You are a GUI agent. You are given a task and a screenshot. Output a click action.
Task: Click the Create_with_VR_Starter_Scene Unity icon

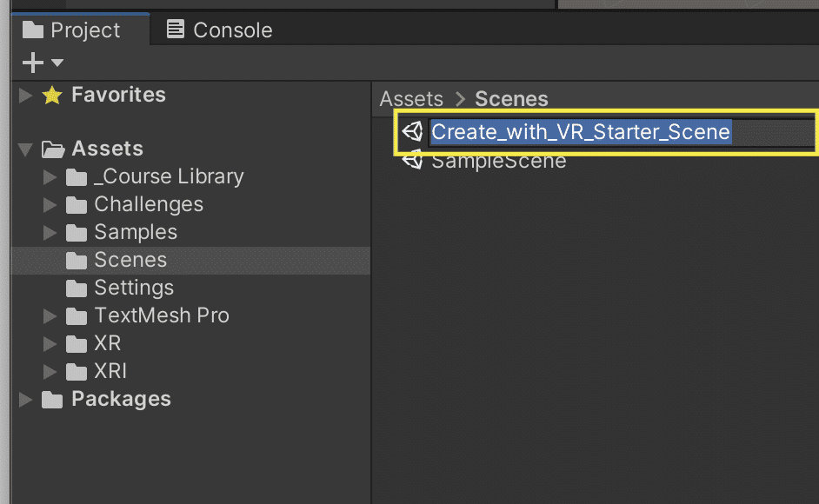click(413, 131)
